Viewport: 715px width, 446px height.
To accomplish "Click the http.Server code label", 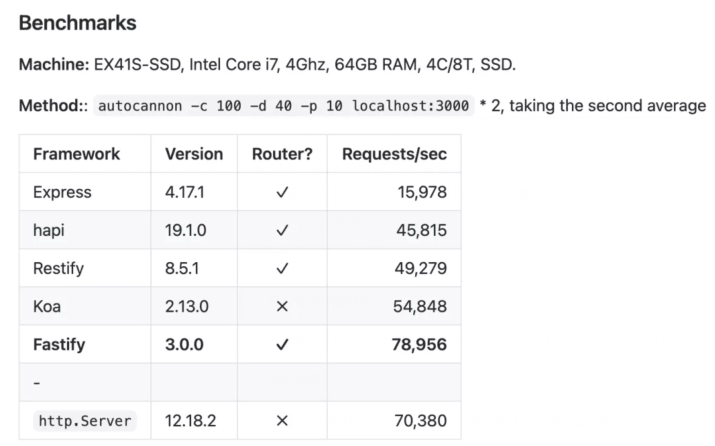I will click(84, 421).
